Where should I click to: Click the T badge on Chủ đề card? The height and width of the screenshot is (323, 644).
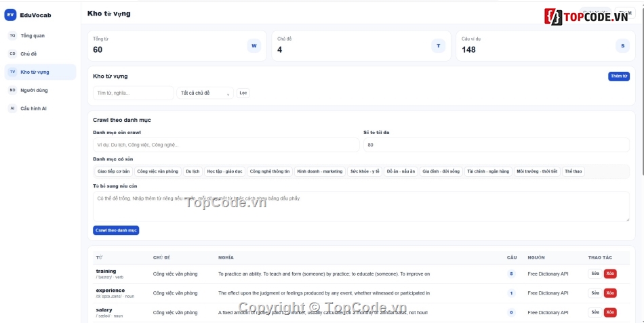point(438,46)
